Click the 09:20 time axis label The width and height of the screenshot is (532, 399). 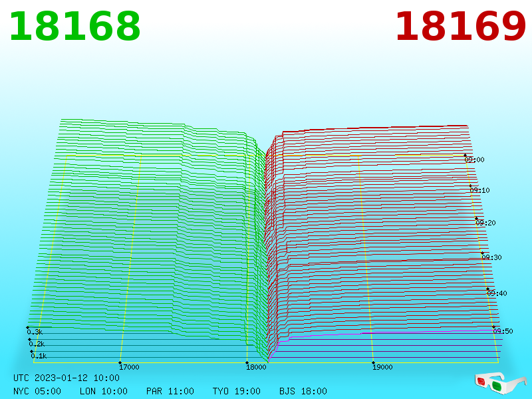click(x=486, y=223)
